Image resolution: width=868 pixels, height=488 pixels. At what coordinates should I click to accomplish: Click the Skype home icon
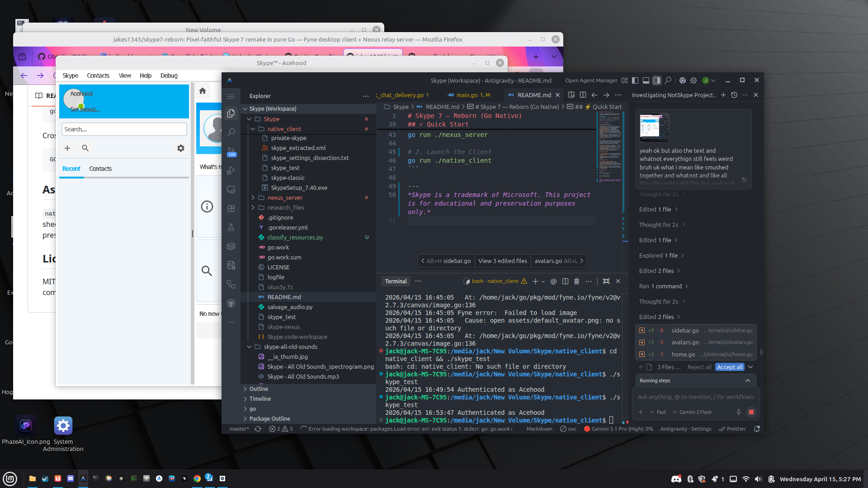tap(203, 91)
